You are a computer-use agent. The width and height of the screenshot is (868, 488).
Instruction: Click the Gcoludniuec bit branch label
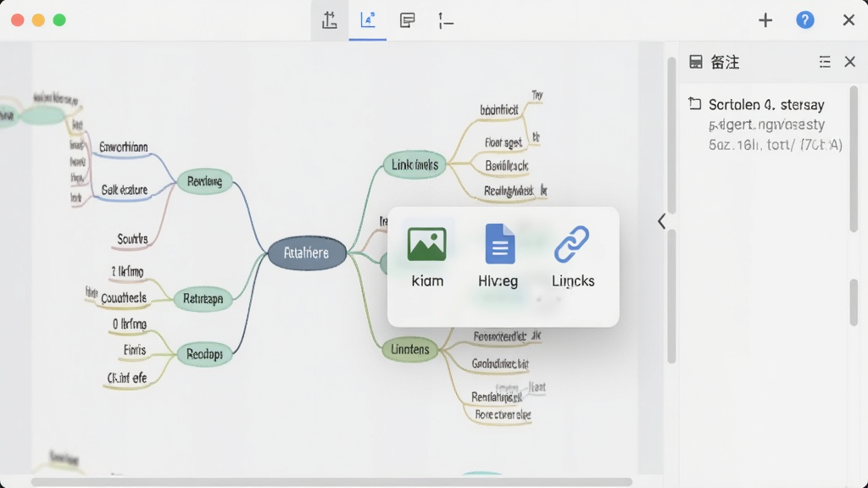click(500, 363)
